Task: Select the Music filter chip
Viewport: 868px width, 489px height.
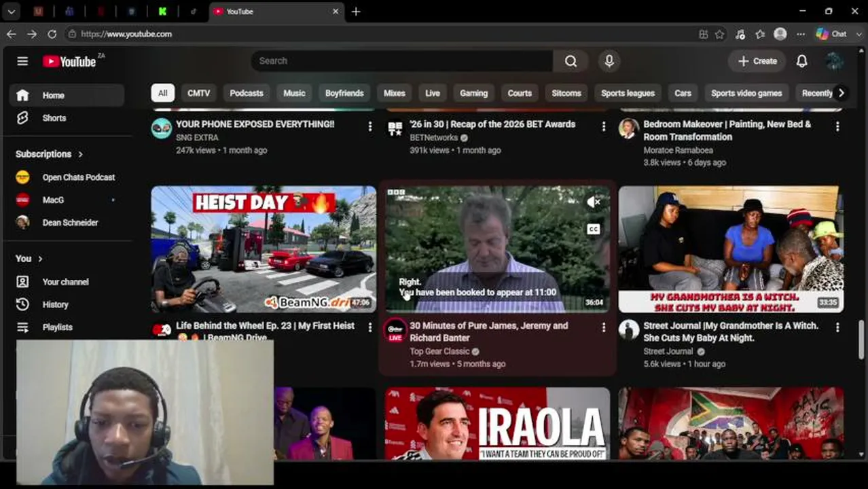Action: 294,93
